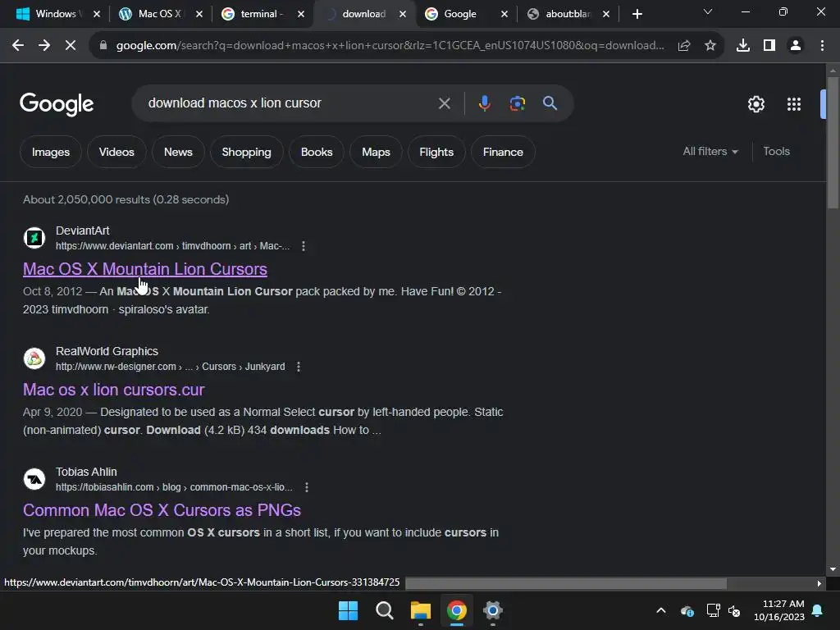Image resolution: width=840 pixels, height=630 pixels.
Task: Open Chrome profile menu
Action: pos(796,46)
